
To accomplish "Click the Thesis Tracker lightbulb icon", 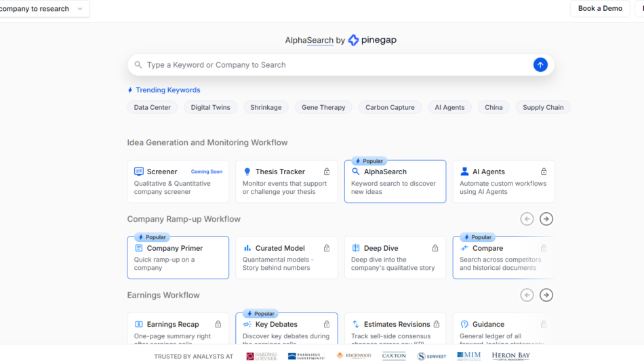I will click(x=247, y=172).
